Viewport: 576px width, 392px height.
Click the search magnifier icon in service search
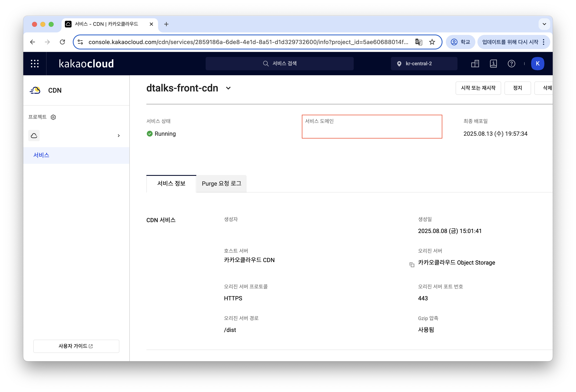[x=266, y=63]
